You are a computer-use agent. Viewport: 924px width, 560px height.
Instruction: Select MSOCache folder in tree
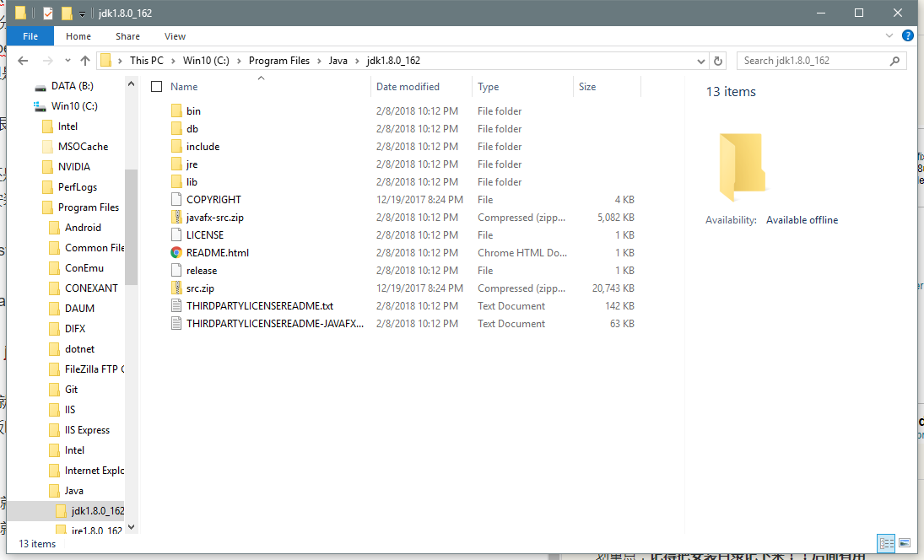tap(83, 147)
